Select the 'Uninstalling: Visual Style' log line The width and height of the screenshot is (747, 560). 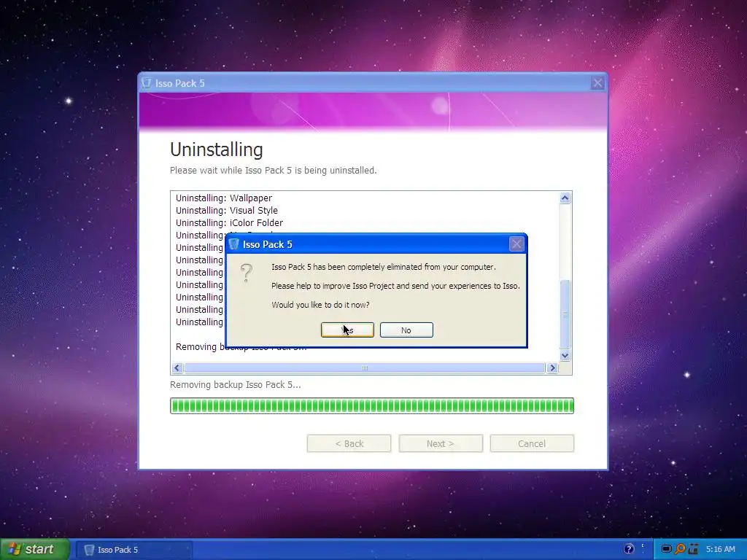point(227,211)
